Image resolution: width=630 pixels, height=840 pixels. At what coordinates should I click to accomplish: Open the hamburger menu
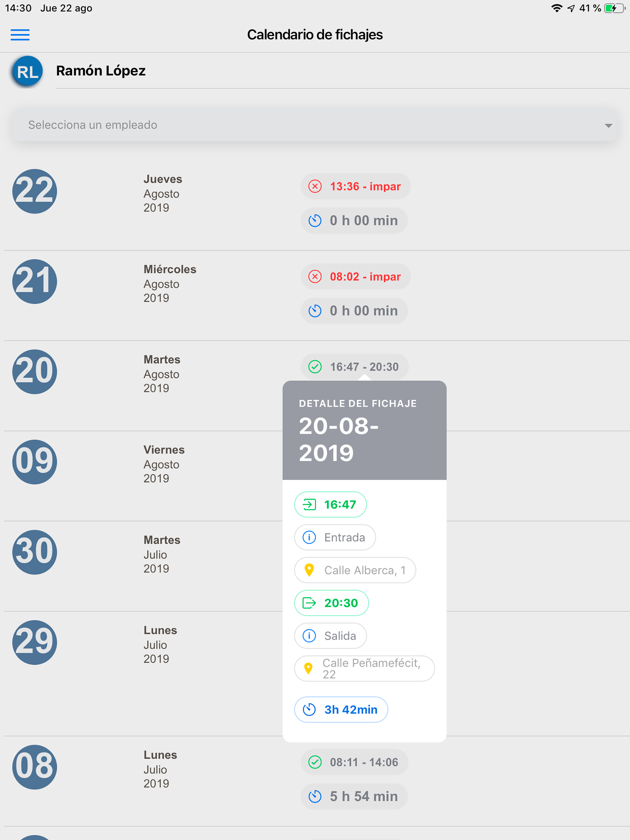point(20,34)
